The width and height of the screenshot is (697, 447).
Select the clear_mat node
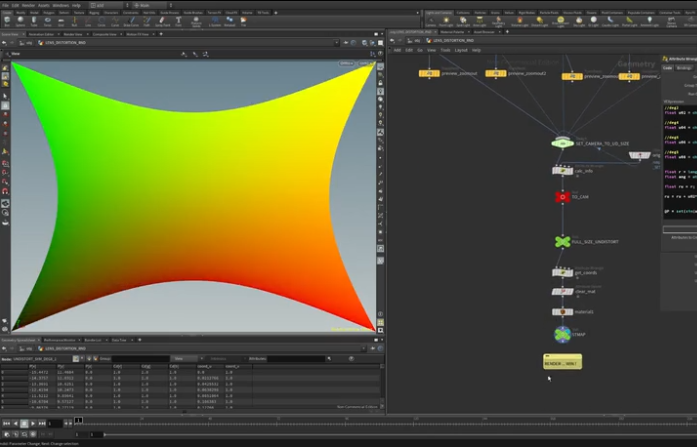pos(562,291)
